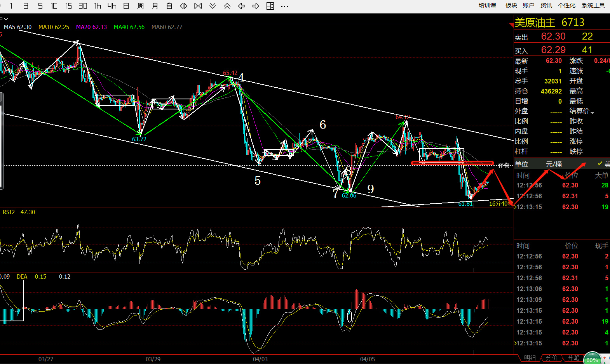Click the MA60 62.77 indicator label
The width and height of the screenshot is (610, 364).
(167, 27)
